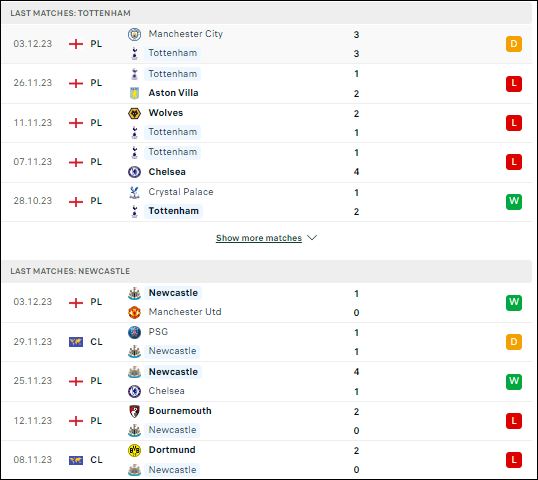This screenshot has height=480, width=538.
Task: Click the Crystal Palace crest icon
Action: 134,192
